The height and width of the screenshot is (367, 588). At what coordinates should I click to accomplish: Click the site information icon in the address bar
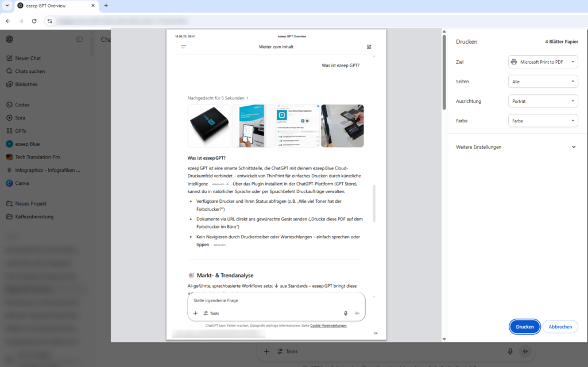point(49,21)
